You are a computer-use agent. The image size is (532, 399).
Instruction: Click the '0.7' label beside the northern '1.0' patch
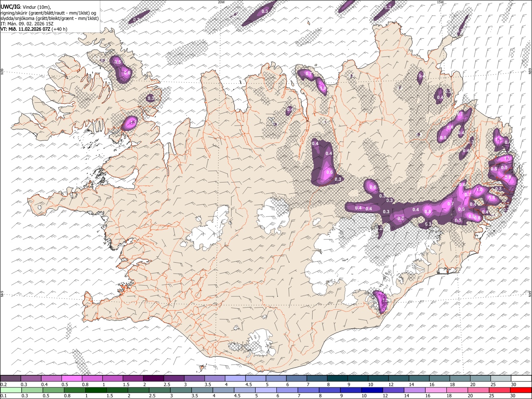(308, 74)
